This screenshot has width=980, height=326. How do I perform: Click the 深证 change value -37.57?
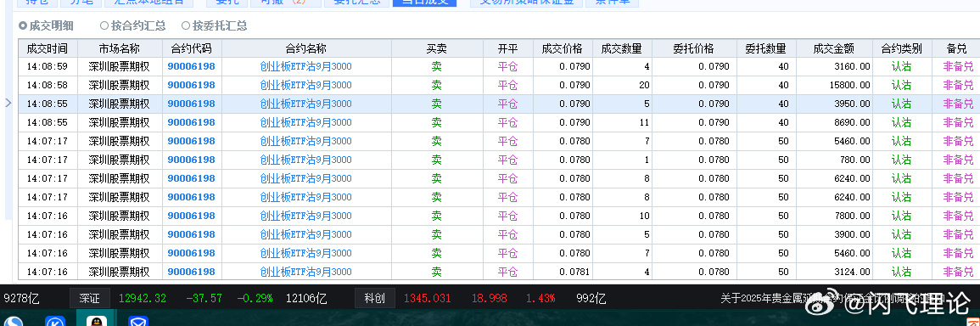204,299
